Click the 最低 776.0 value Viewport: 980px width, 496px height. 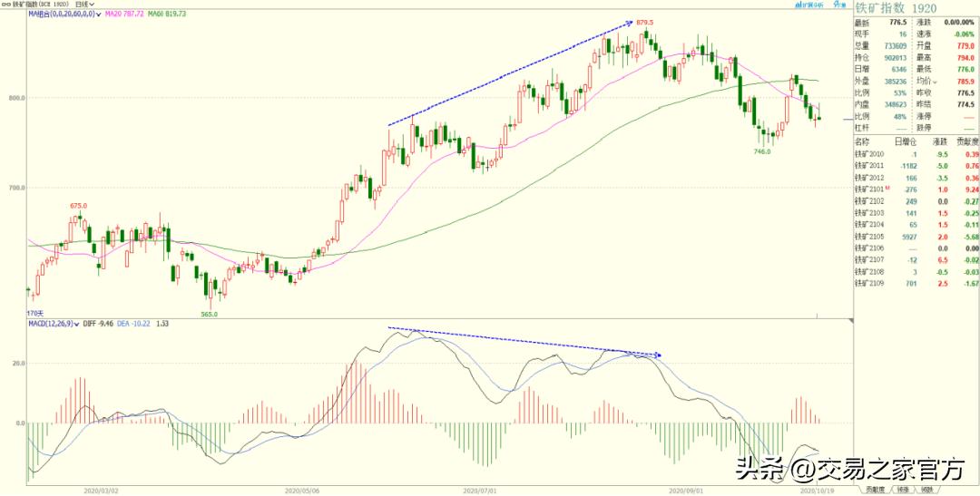pyautogui.click(x=965, y=69)
